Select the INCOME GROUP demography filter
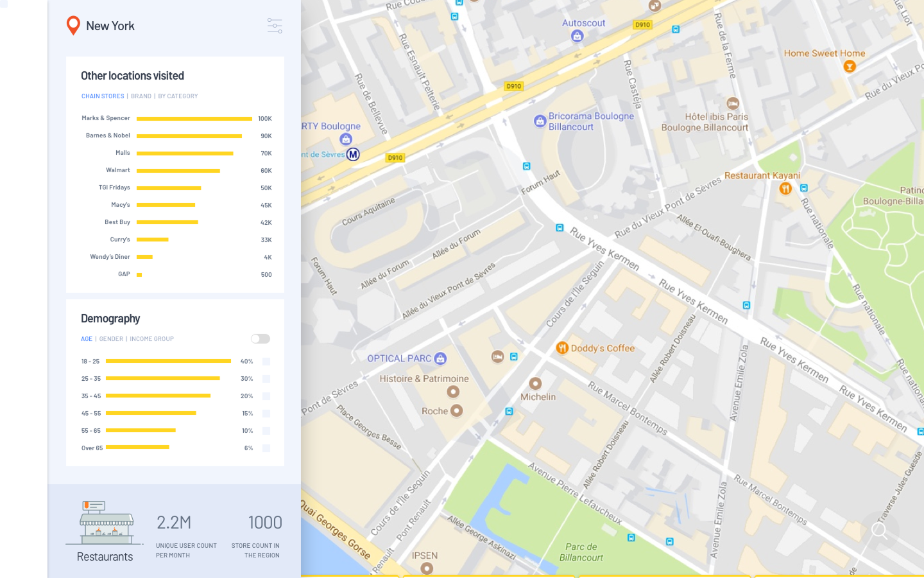Viewport: 924px width, 578px height. tap(151, 339)
